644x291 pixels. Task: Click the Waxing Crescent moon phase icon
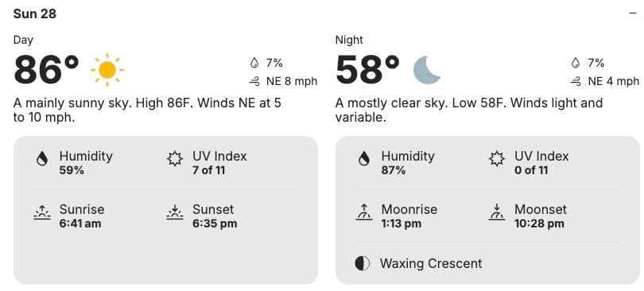click(363, 263)
